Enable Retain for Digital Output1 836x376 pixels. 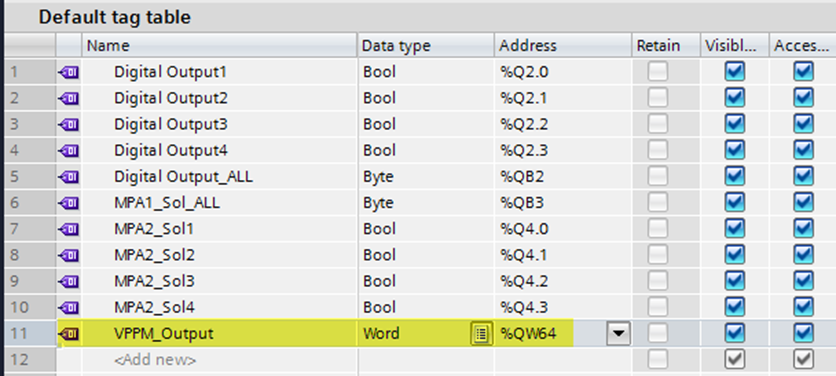657,71
